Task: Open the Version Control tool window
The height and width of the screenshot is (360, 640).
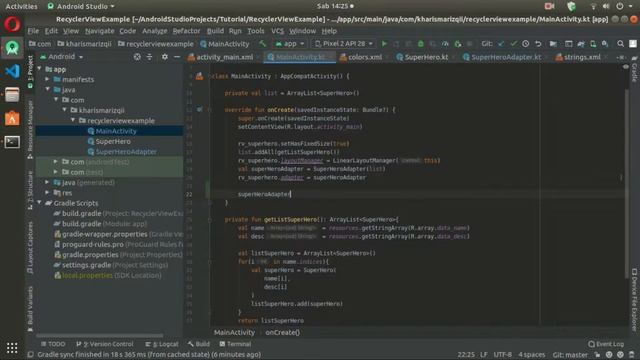Action: coord(105,344)
